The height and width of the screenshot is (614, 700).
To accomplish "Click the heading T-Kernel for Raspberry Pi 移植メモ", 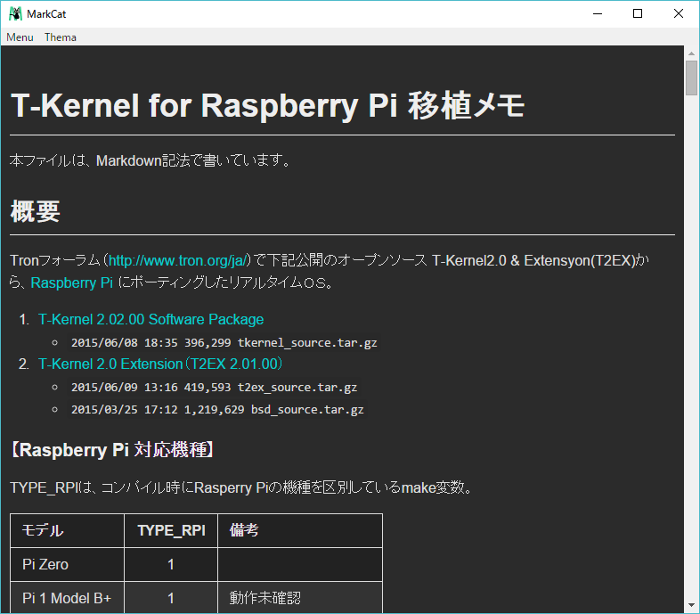I will click(267, 106).
